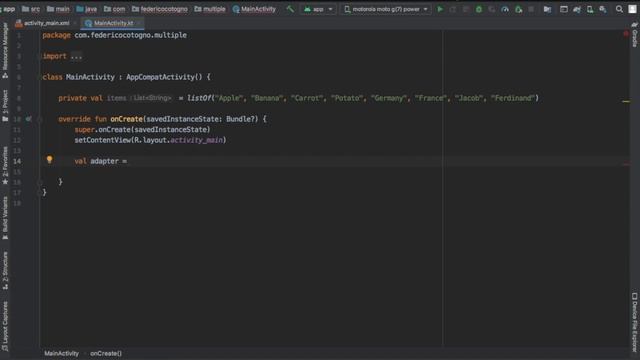The image size is (640, 360).
Task: Click the "Ferdinand" string literal
Action: [x=513, y=98]
